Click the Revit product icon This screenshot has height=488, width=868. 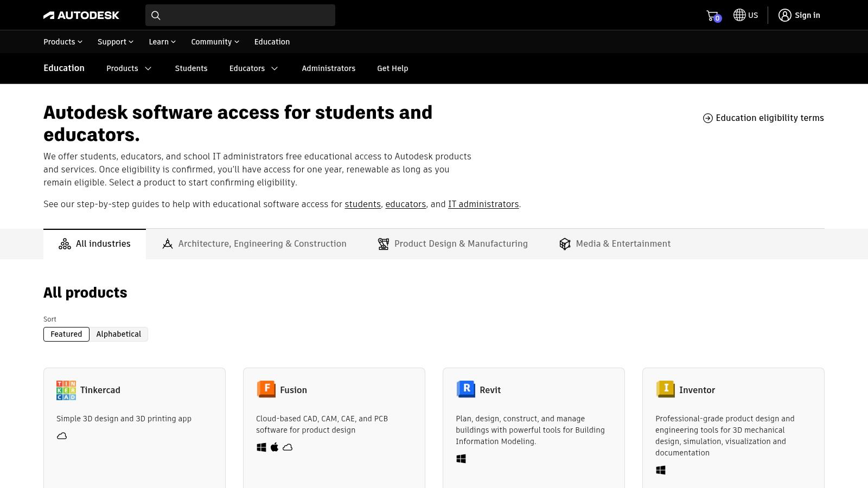pos(465,389)
